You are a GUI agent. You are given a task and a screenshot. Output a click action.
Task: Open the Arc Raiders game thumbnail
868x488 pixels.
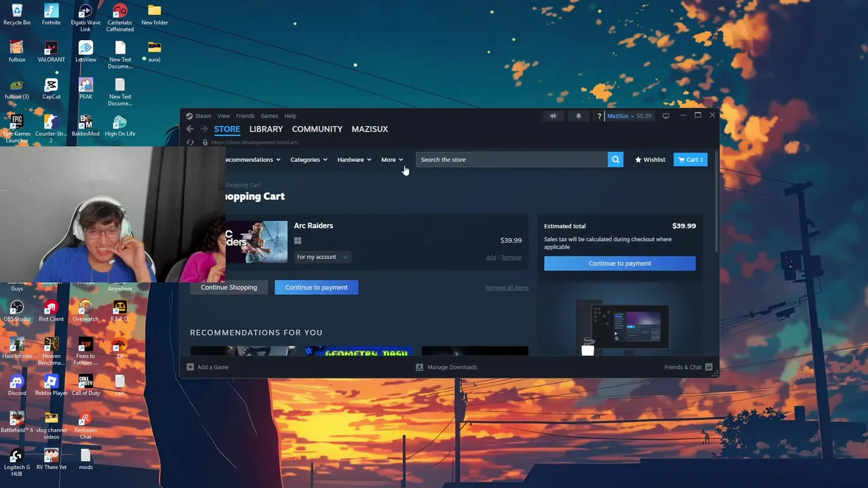(x=256, y=241)
